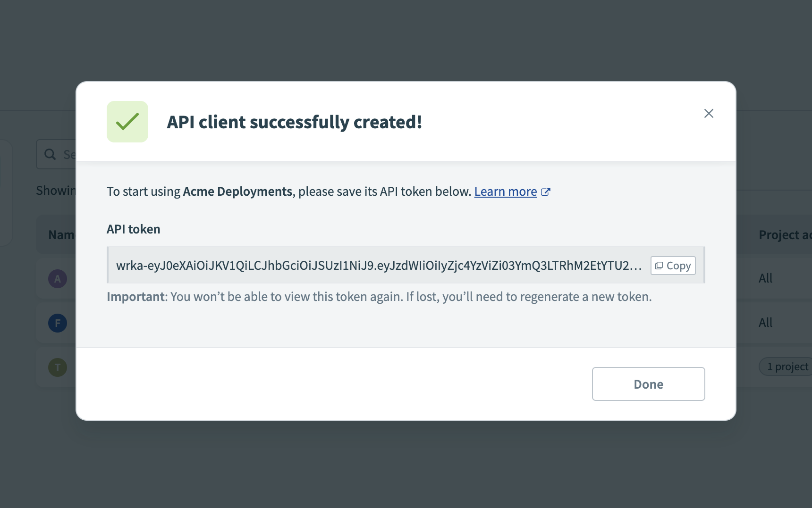The width and height of the screenshot is (812, 508).
Task: Open the Learn more link
Action: [506, 192]
